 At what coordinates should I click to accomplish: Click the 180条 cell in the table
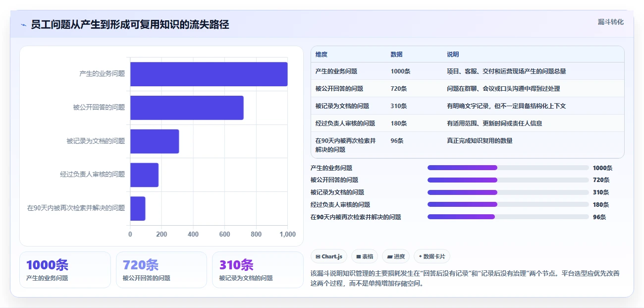(399, 123)
